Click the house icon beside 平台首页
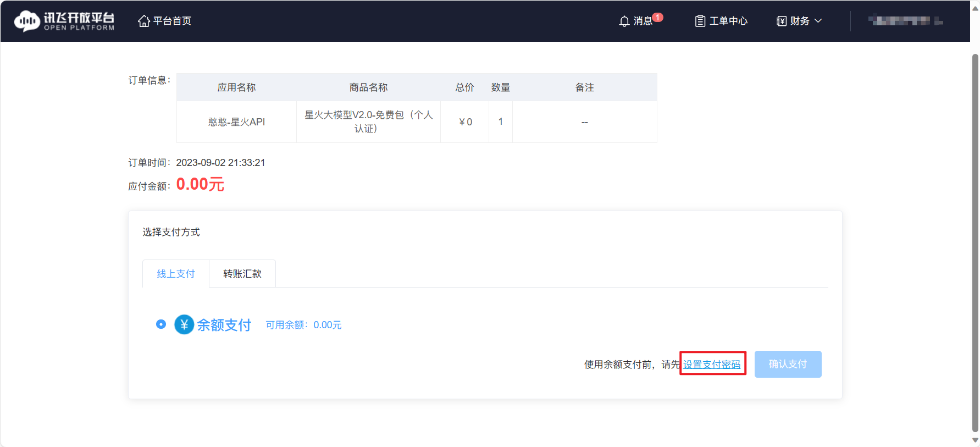 tap(144, 21)
